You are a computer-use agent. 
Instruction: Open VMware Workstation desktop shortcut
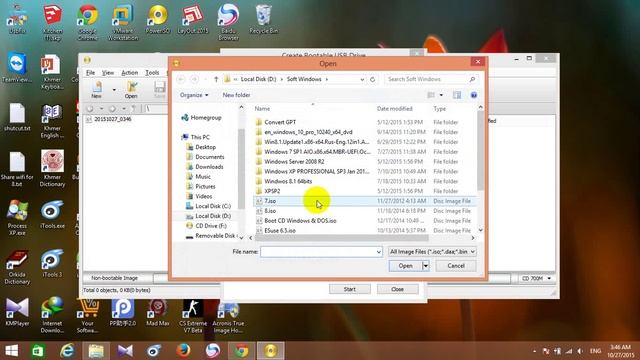123,22
